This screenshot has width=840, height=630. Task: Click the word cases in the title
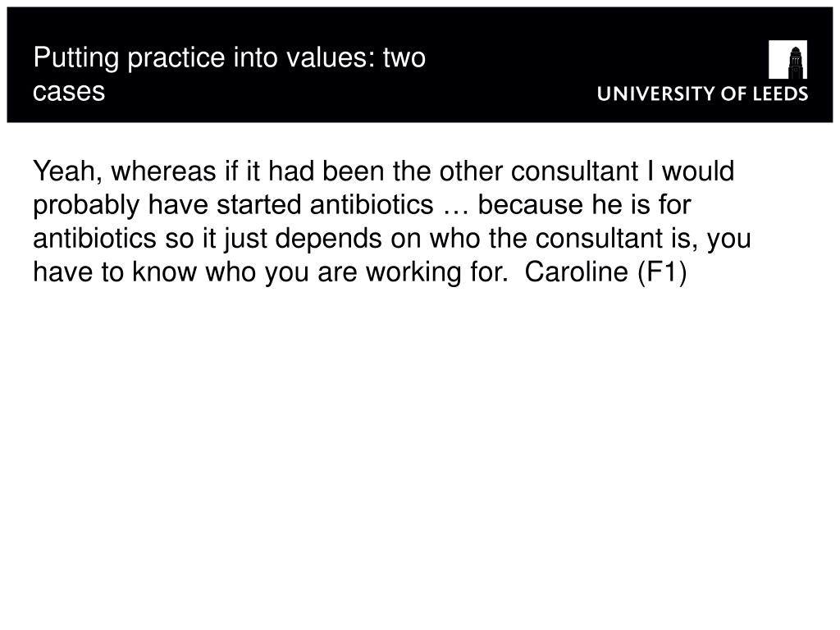69,91
